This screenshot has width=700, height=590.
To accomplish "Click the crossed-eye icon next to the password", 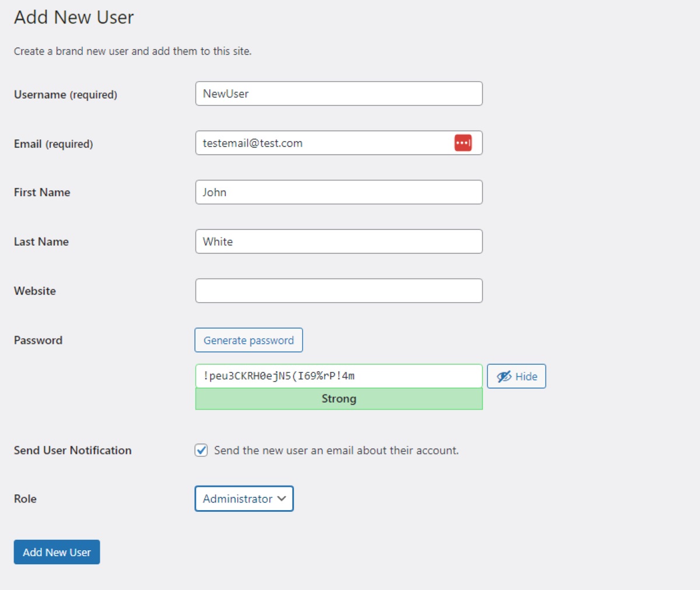I will [503, 376].
